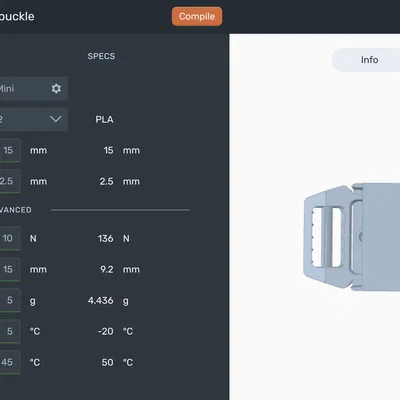Select the Mini printer field

coord(34,89)
